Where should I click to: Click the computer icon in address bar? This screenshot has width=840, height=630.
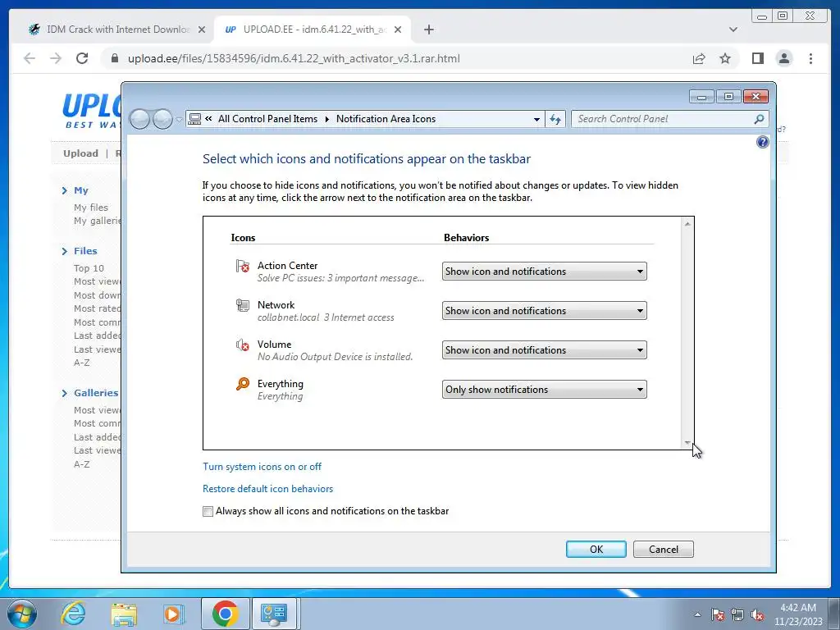point(195,119)
